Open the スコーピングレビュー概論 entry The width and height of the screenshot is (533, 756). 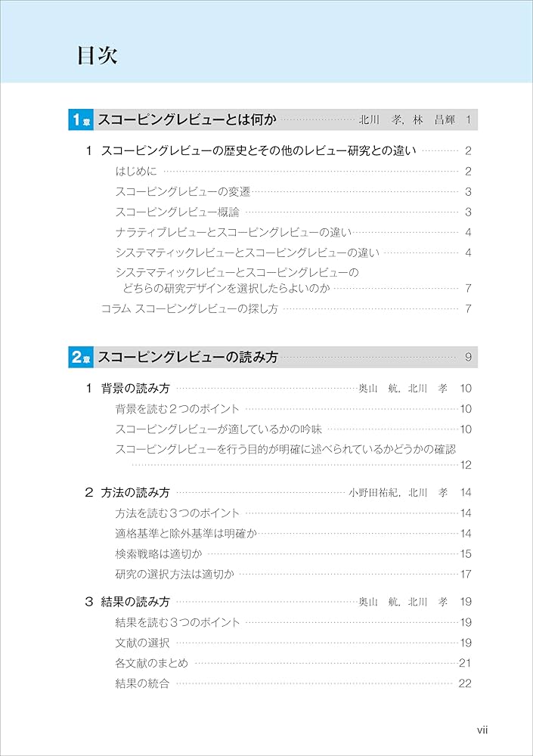click(177, 212)
